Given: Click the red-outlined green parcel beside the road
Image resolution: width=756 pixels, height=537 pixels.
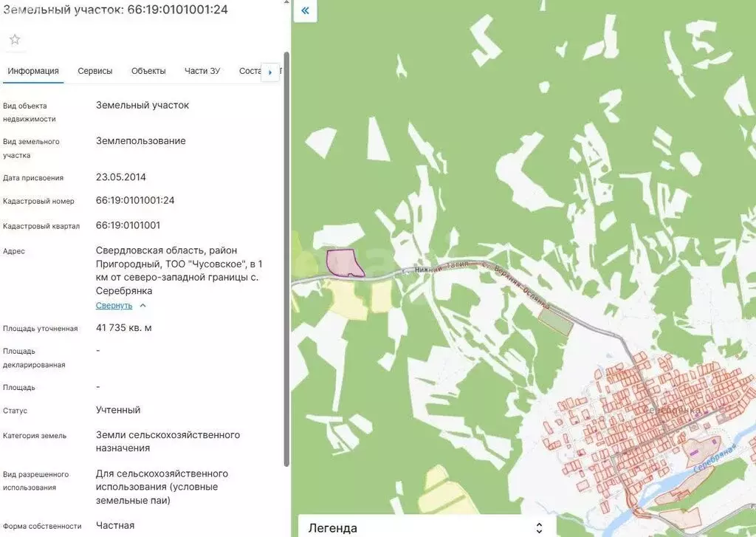Looking at the screenshot, I should (556, 322).
